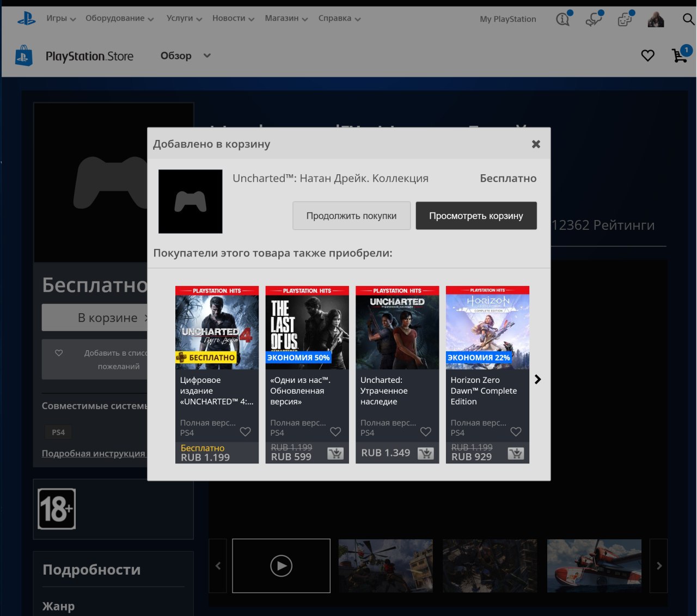Open the party smiley icon in header
The image size is (697, 616).
point(625,19)
